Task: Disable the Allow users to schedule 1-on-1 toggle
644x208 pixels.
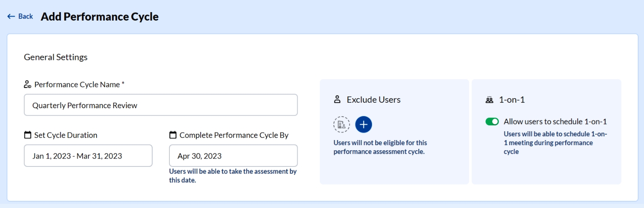Action: pyautogui.click(x=492, y=122)
